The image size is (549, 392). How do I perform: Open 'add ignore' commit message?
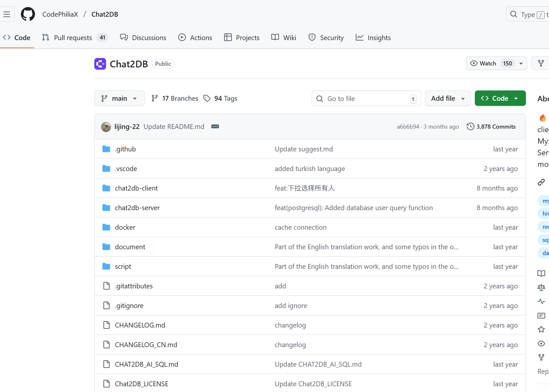291,305
